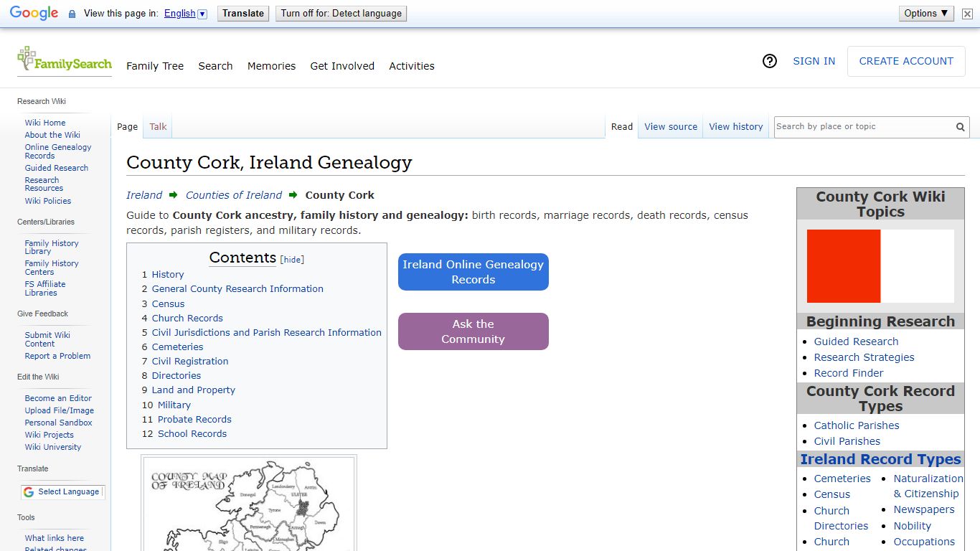Open Wiki Home in sidebar
The width and height of the screenshot is (980, 551).
[x=45, y=123]
